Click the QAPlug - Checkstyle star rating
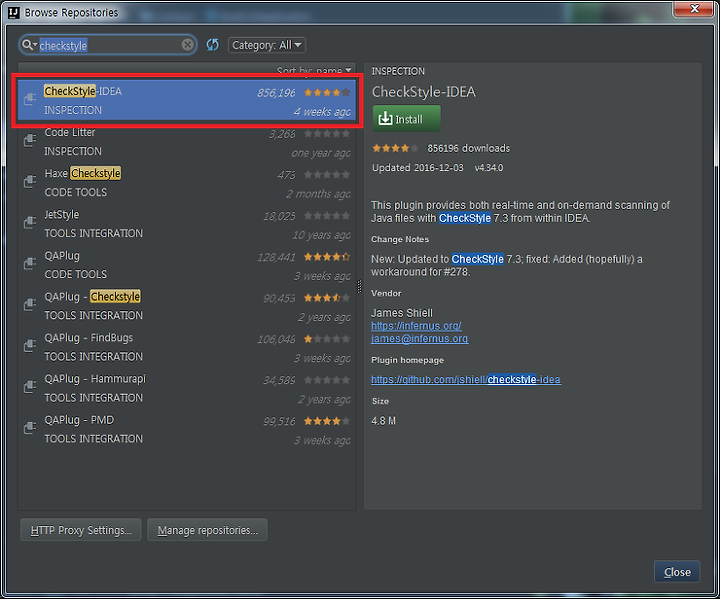Image resolution: width=720 pixels, height=599 pixels. coord(327,298)
